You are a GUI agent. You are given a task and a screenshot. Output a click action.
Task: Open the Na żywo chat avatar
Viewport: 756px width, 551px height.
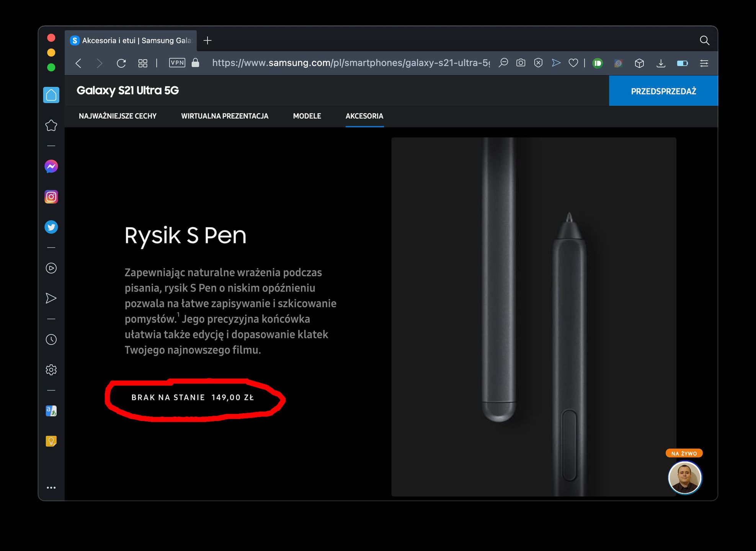tap(684, 478)
